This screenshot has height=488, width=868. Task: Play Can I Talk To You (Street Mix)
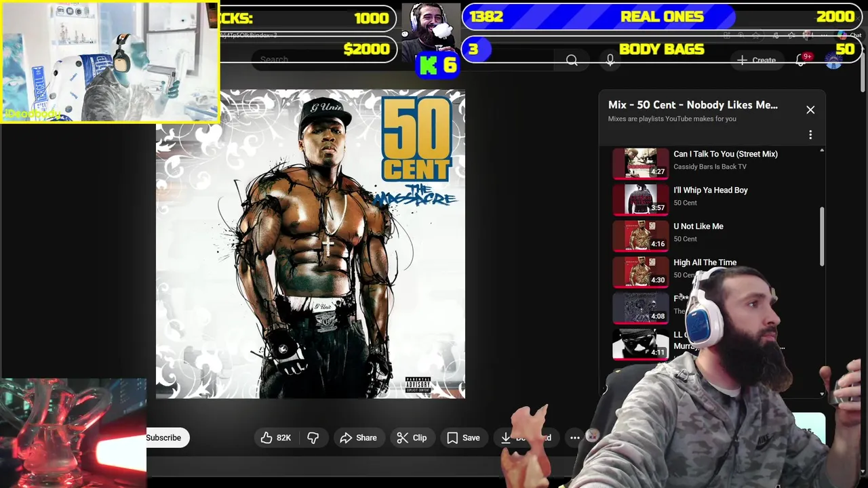[725, 154]
